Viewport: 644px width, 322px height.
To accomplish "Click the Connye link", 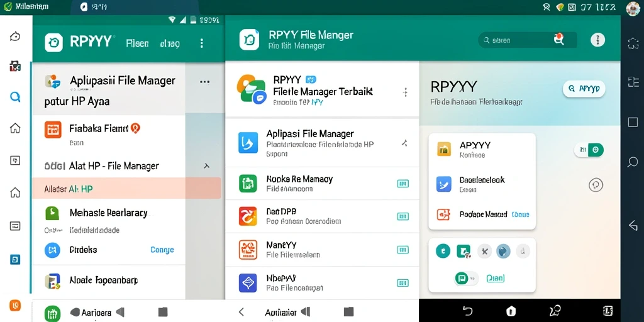I will [x=162, y=250].
